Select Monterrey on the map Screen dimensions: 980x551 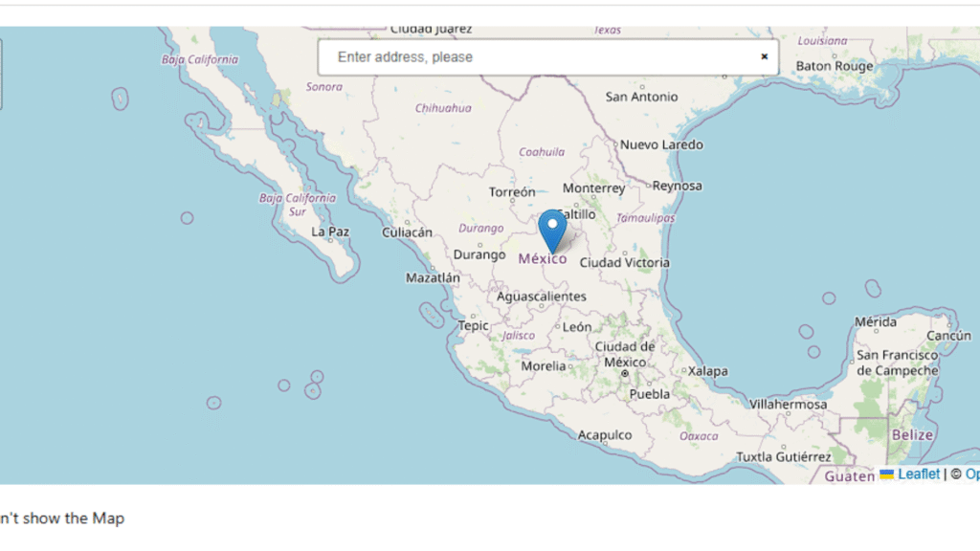pyautogui.click(x=593, y=188)
